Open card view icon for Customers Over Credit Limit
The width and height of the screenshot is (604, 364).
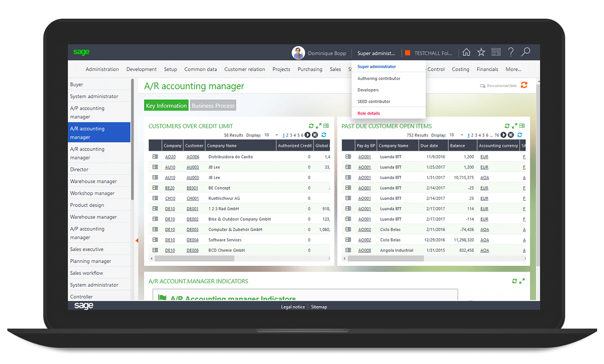point(326,126)
